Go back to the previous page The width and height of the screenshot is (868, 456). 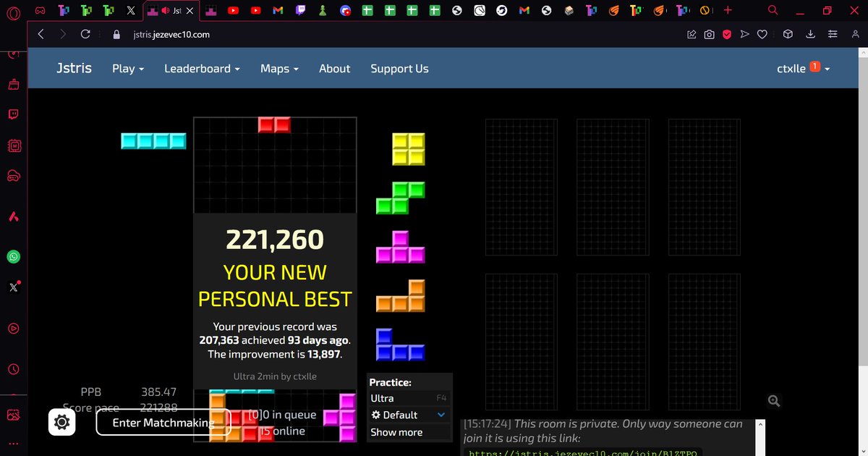click(x=41, y=34)
